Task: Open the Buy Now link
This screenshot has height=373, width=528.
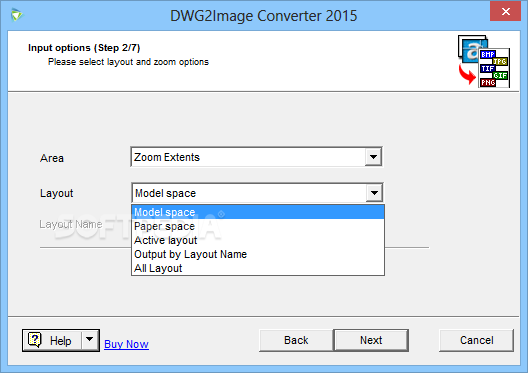Action: (x=126, y=344)
